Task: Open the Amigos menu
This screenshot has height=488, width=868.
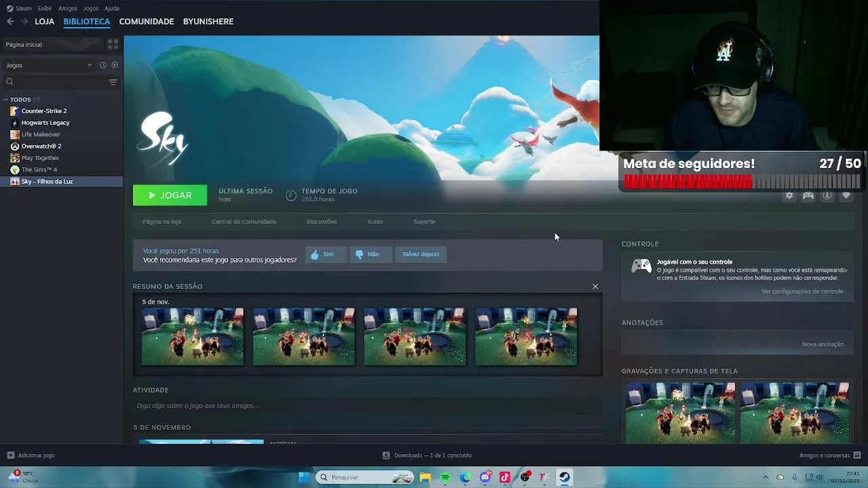Action: click(x=68, y=8)
